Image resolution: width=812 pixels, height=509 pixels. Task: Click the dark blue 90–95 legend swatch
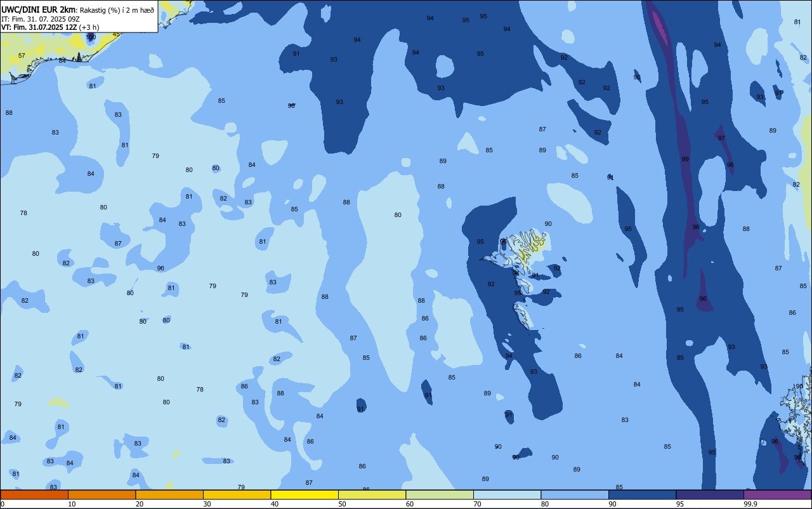(642, 494)
